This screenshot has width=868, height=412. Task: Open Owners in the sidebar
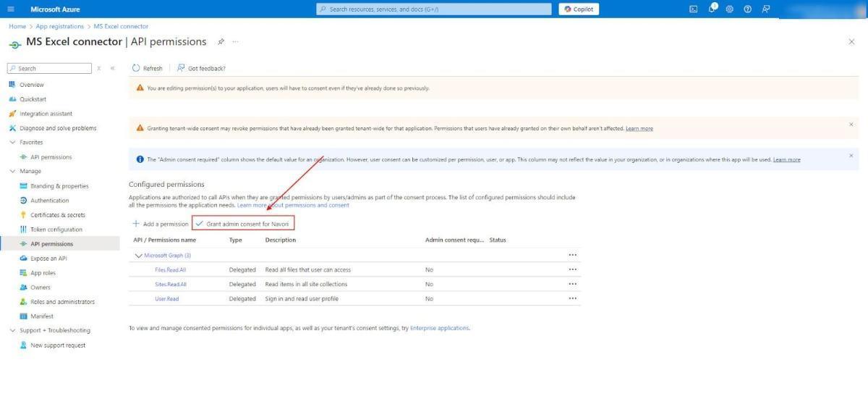coord(41,287)
